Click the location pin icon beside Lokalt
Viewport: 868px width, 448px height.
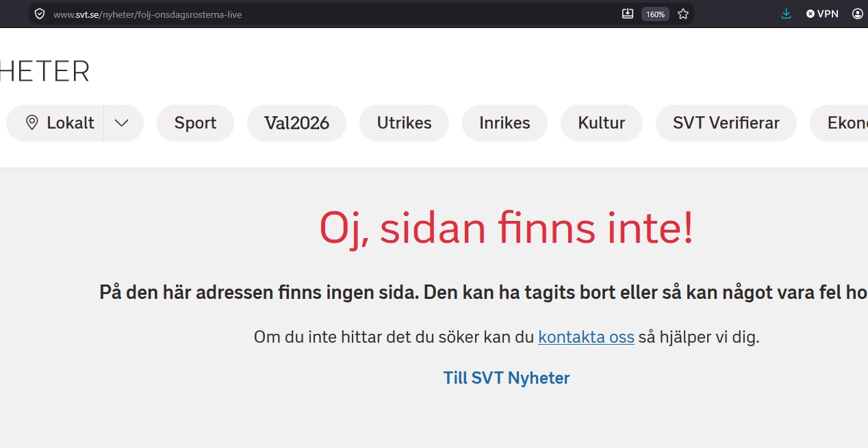31,123
